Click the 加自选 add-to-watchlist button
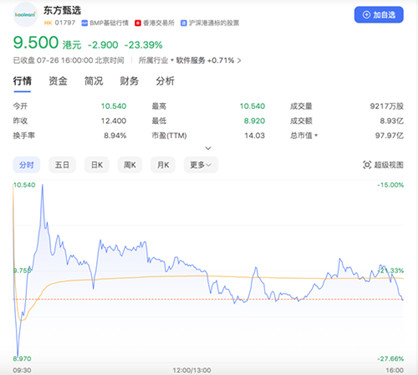Screen dimensions: 418x375 379,15
